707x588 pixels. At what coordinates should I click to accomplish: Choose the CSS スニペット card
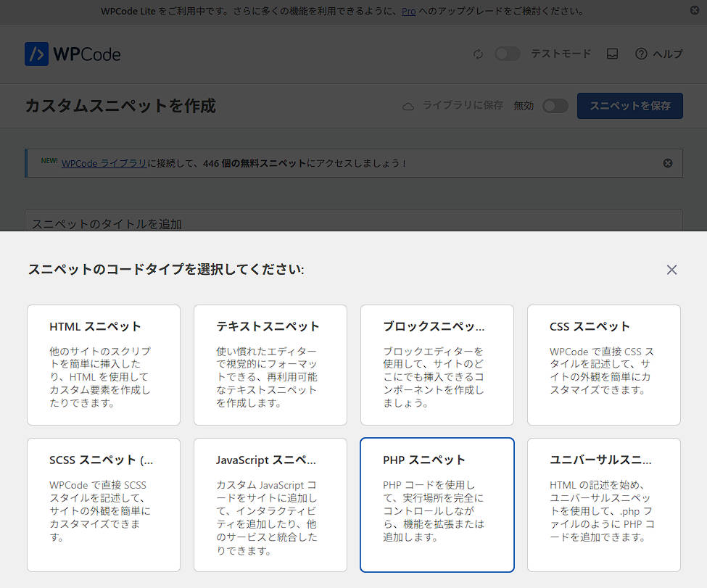click(x=603, y=365)
